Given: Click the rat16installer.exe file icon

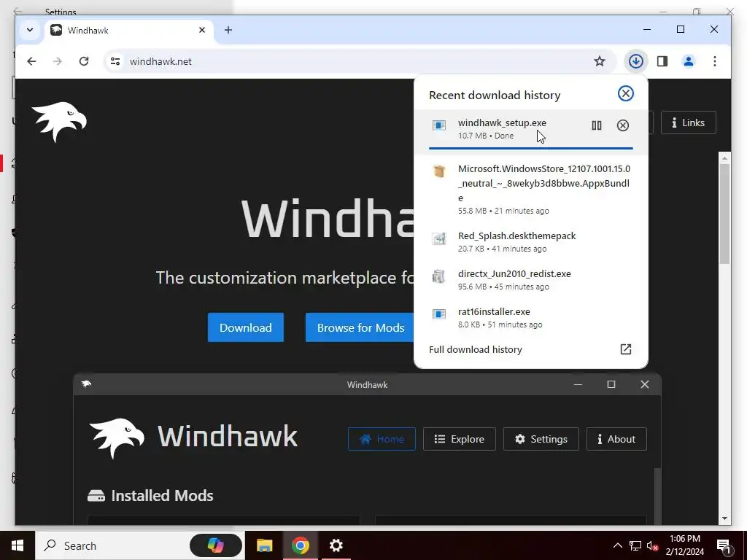Looking at the screenshot, I should 438,314.
